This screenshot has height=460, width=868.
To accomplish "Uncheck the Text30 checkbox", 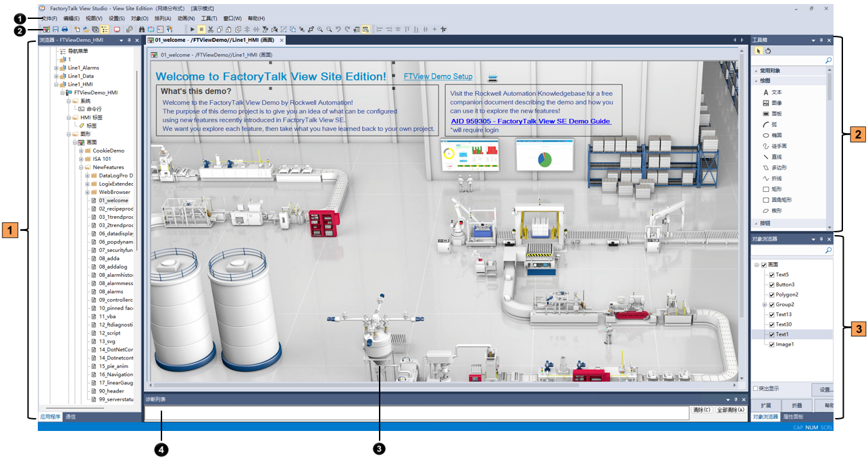I will (771, 324).
